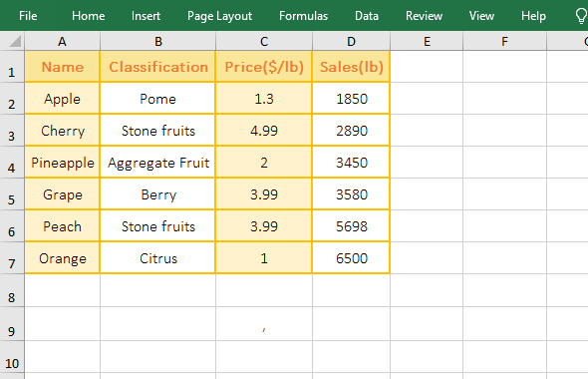588x379 pixels.
Task: Select the Pome classification cell
Action: coord(157,99)
